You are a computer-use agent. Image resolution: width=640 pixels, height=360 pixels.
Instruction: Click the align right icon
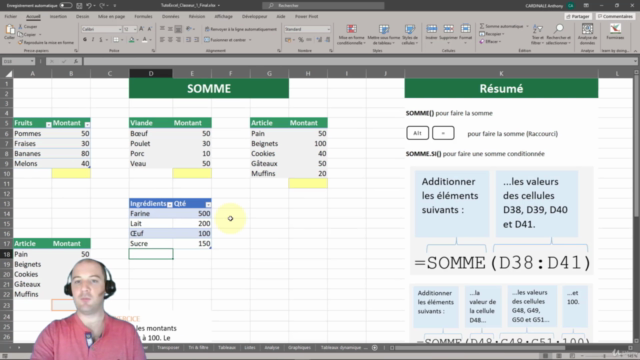coord(178,40)
